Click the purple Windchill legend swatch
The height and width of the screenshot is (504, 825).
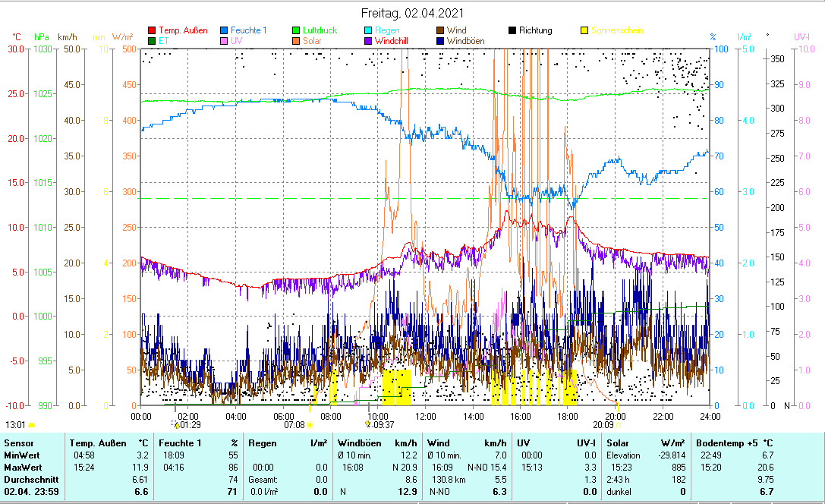[x=368, y=41]
